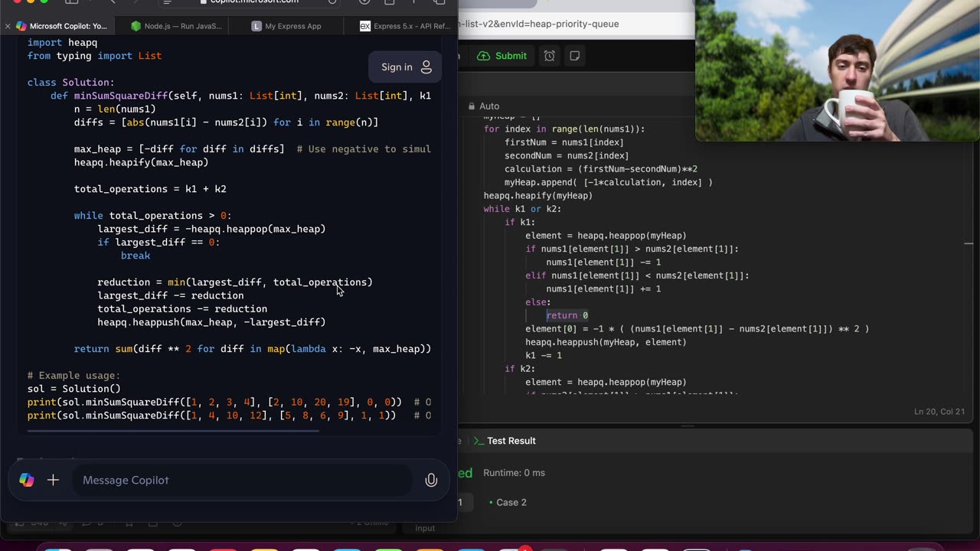Switch to the Node.js — Run JavaScript tab
980x551 pixels.
[176, 26]
